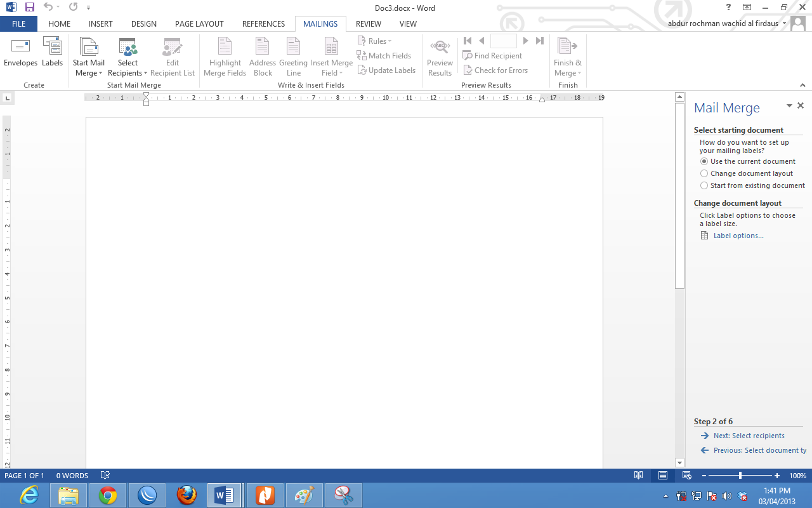Open Firefox from the taskbar
Screen dimensions: 812x508
click(187, 495)
